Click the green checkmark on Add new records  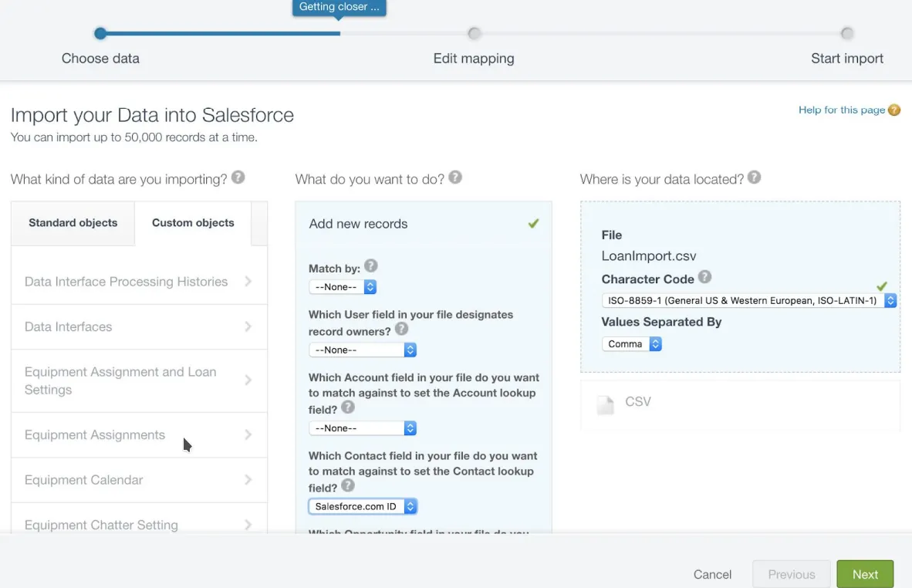point(533,223)
